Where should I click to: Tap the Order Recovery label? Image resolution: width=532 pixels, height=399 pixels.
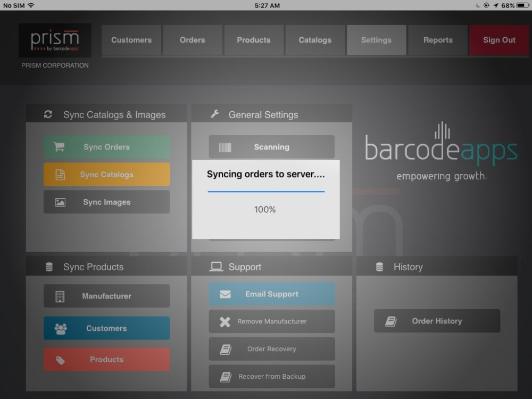click(272, 349)
